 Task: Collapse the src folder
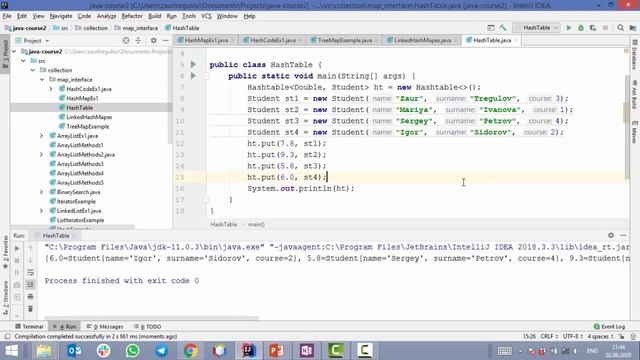coord(24,61)
